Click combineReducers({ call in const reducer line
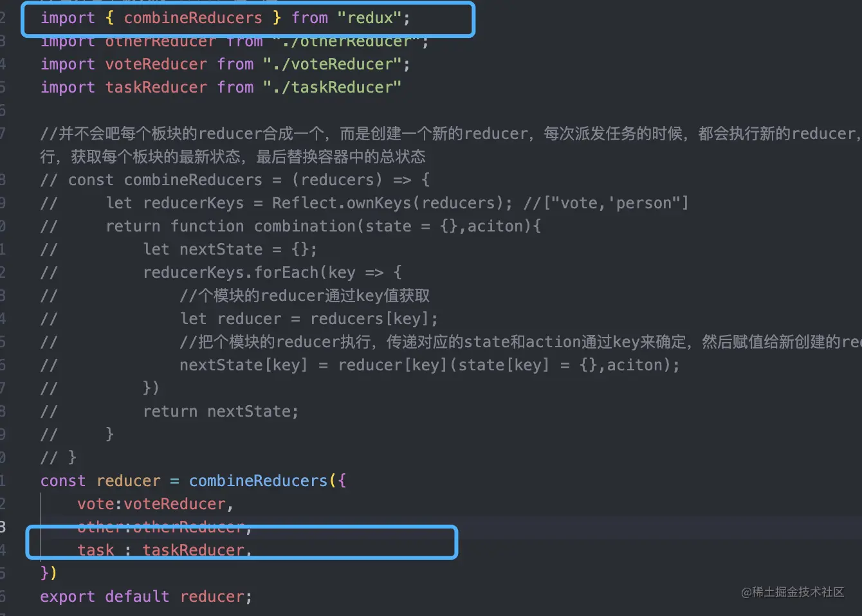Screen dimensions: 862x616 pos(268,481)
